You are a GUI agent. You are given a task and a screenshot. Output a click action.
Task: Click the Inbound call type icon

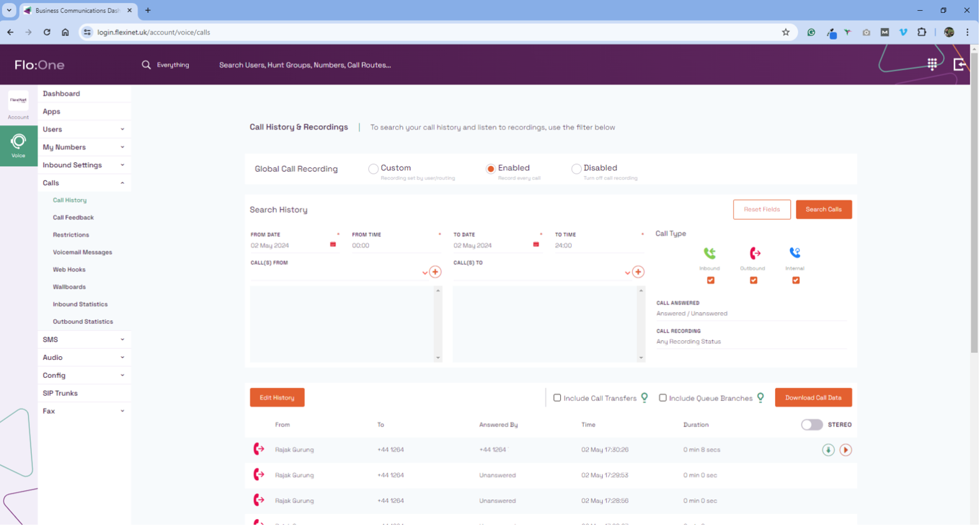(709, 253)
